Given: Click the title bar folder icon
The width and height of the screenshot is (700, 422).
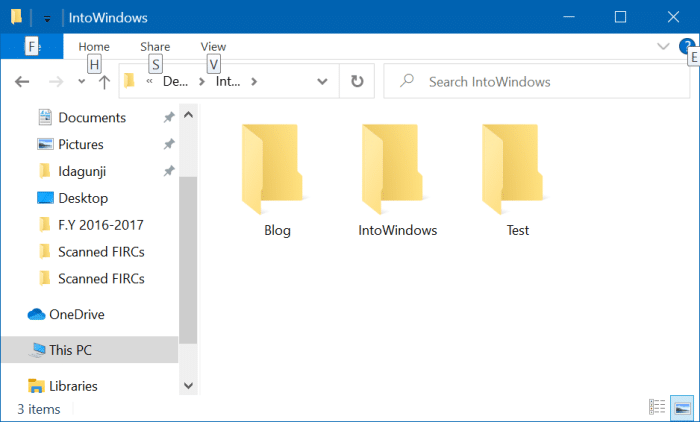Looking at the screenshot, I should 17,17.
